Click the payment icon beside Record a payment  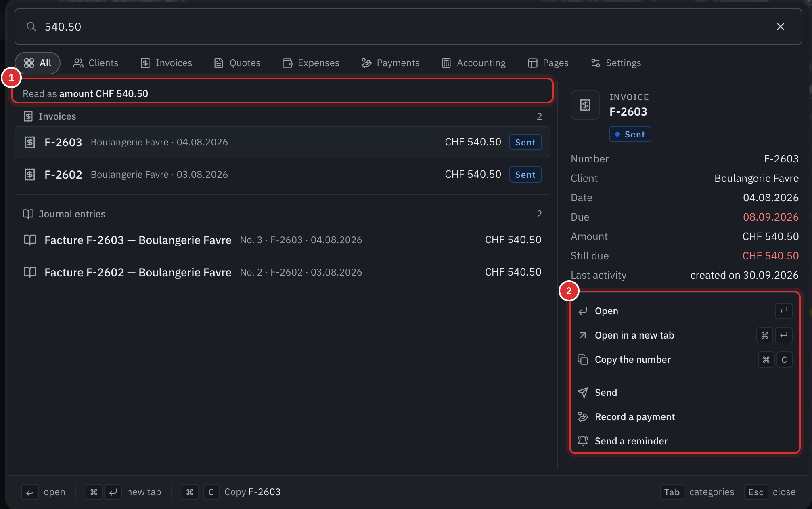583,417
